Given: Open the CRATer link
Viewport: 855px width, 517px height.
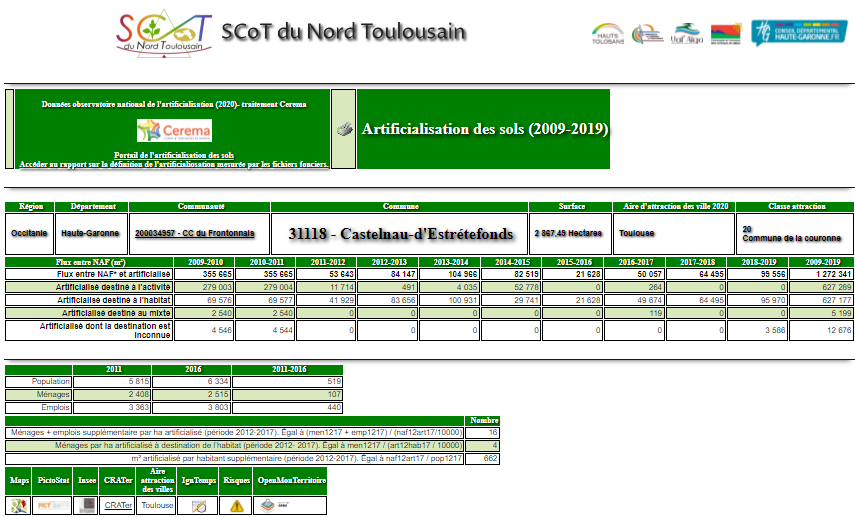Looking at the screenshot, I should tap(118, 506).
